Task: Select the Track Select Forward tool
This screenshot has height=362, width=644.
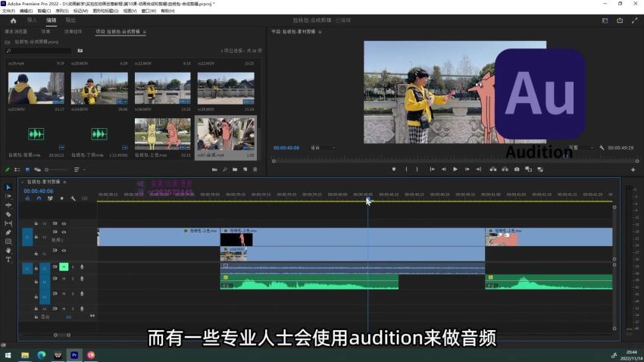Action: point(8,196)
